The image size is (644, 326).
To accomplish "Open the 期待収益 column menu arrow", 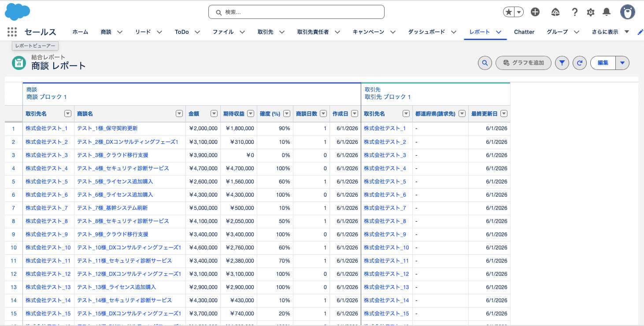I will 251,114.
